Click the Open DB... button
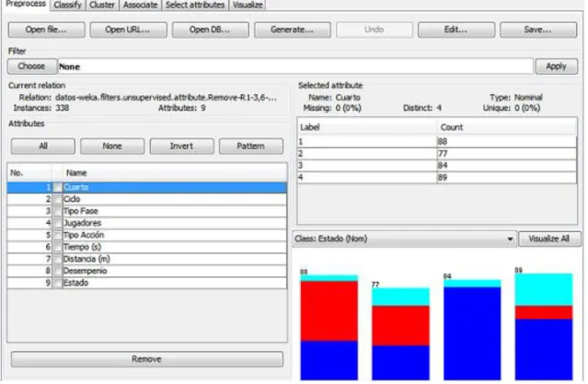588x384 pixels. (x=210, y=29)
